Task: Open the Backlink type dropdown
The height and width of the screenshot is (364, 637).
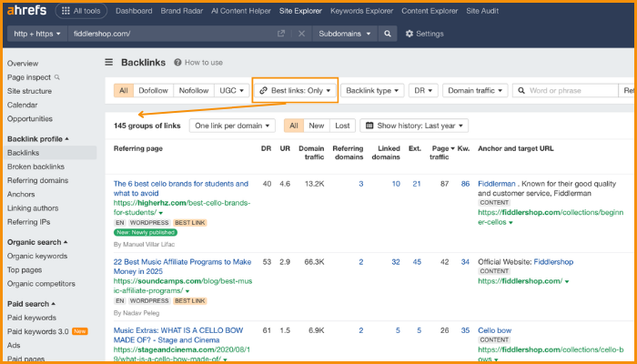Action: [x=372, y=91]
